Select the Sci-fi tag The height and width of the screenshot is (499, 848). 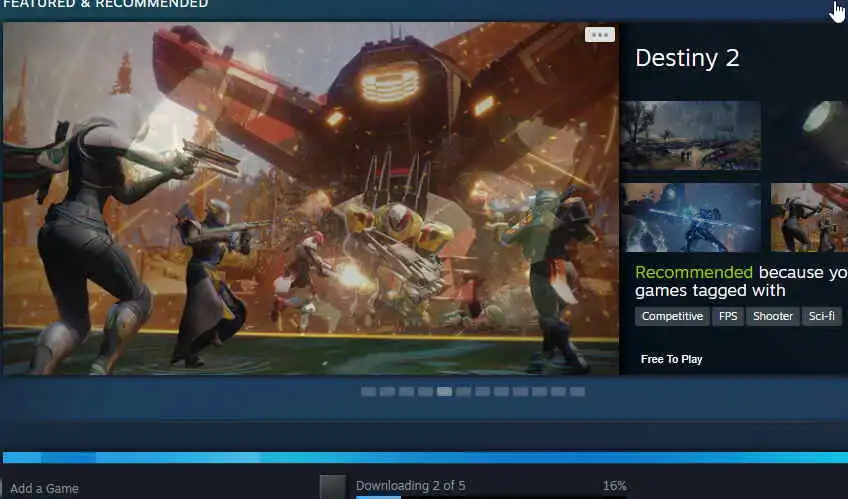pos(822,316)
